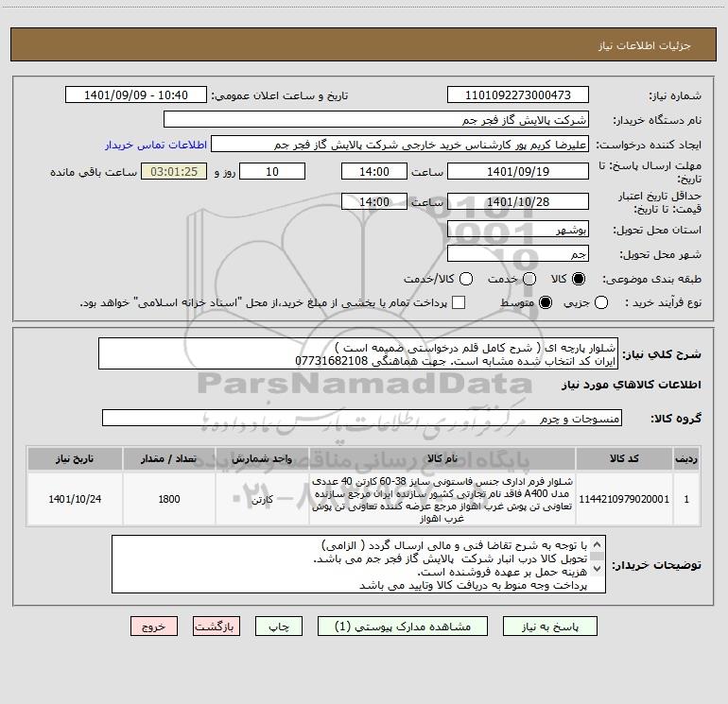This screenshot has width=728, height=704.
Task: Click the province field بوشهر
Action: pos(518,229)
